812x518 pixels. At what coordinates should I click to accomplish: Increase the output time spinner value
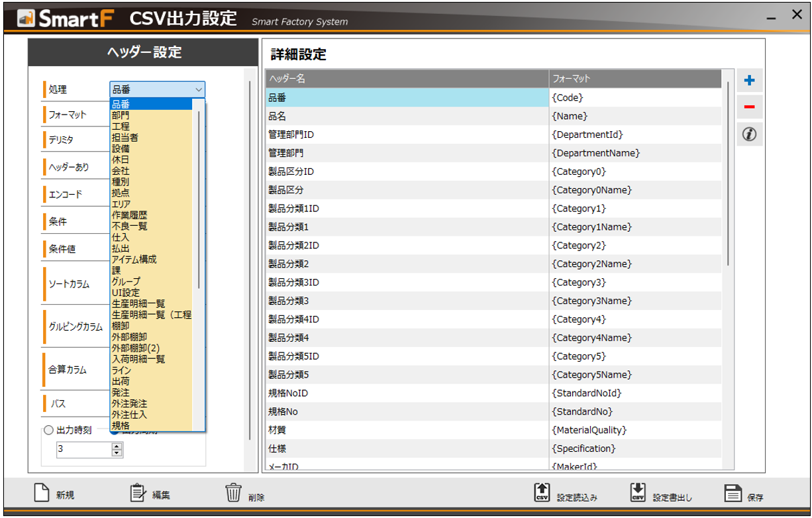click(117, 447)
